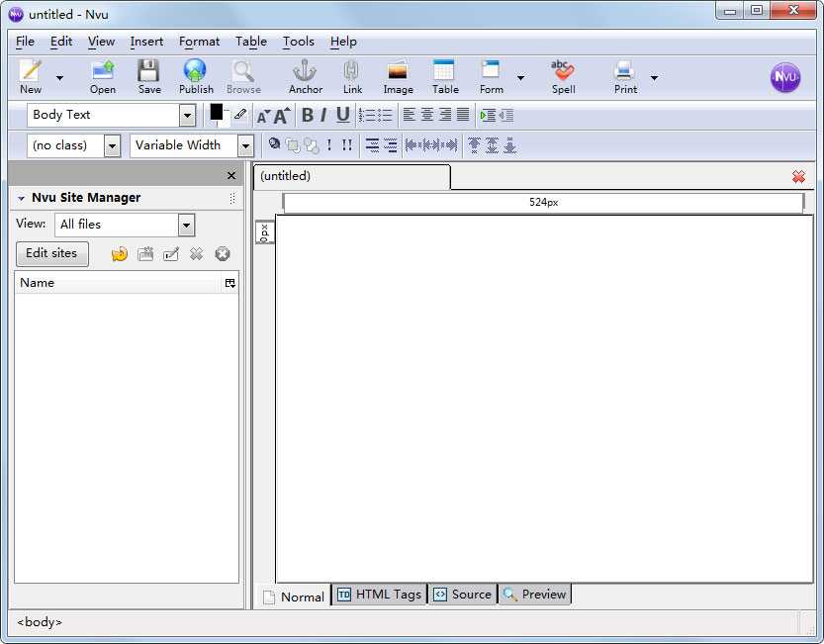Open a file with the Open icon
This screenshot has width=824, height=644.
103,76
